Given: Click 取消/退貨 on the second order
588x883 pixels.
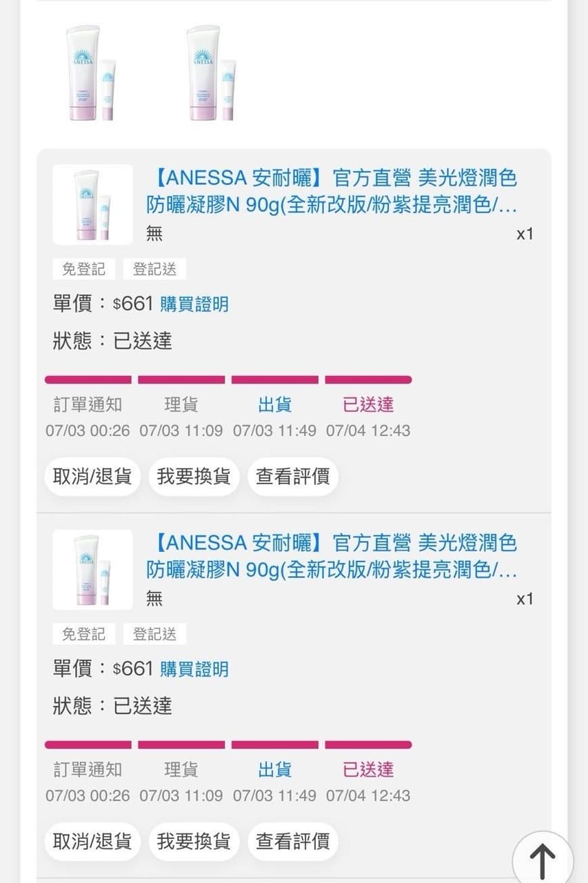Looking at the screenshot, I should pos(92,842).
